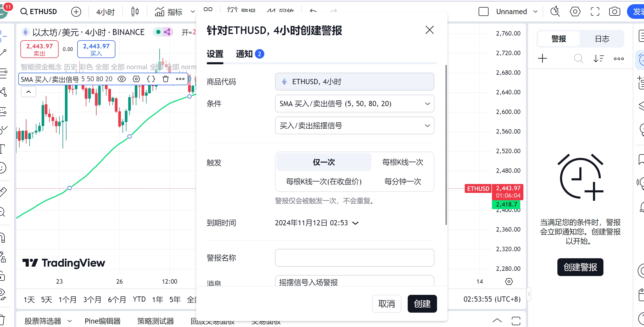The height and width of the screenshot is (327, 644).
Task: Open the Unnamed layout dropdown
Action: coord(517,12)
